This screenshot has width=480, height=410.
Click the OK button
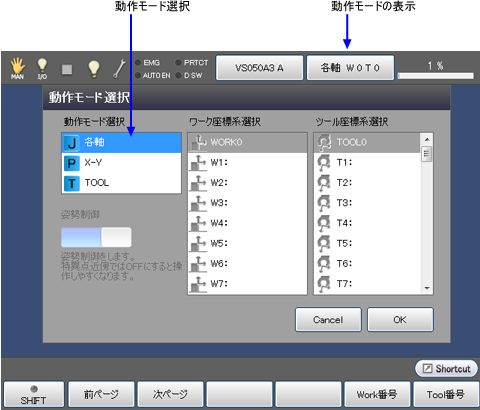pos(400,320)
